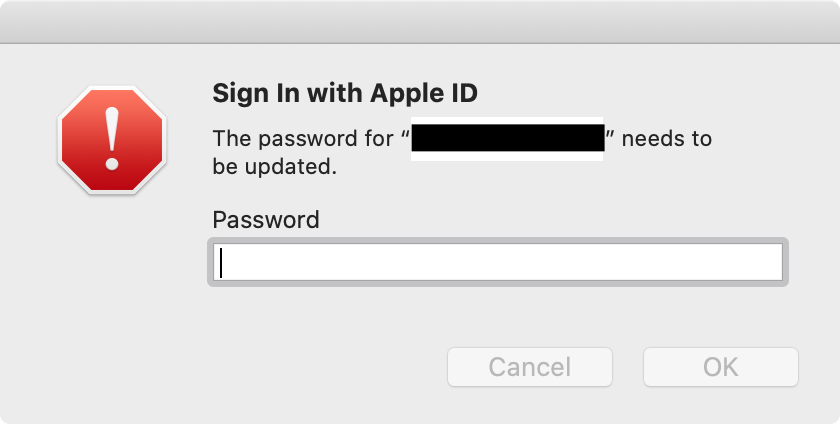Click the "be updated." line of text
The width and height of the screenshot is (840, 424).
[270, 167]
